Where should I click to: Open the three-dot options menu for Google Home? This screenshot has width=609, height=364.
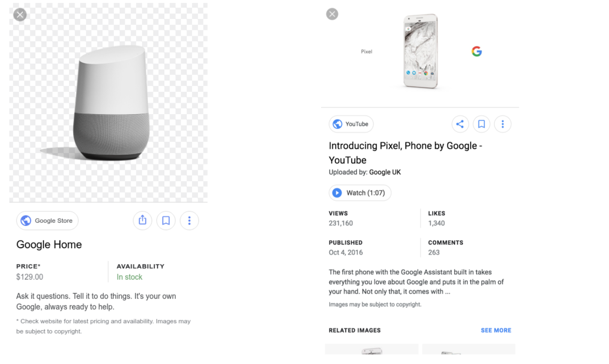coord(189,220)
